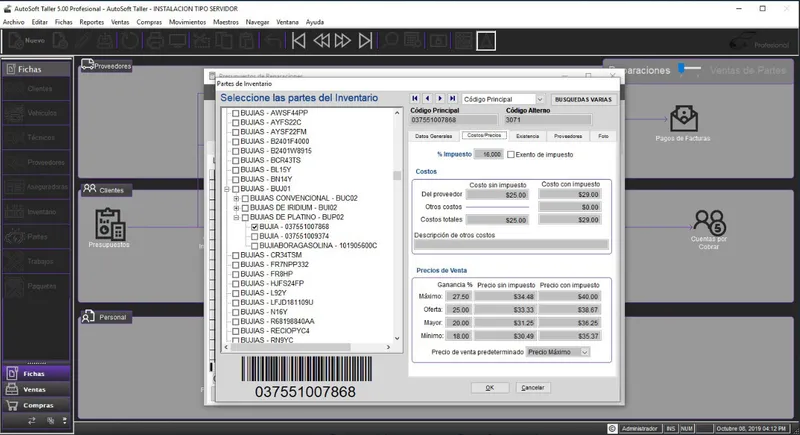This screenshot has width=800, height=435.
Task: Check the BUJIAS - CR34TSM checkbox
Action: tap(236, 255)
